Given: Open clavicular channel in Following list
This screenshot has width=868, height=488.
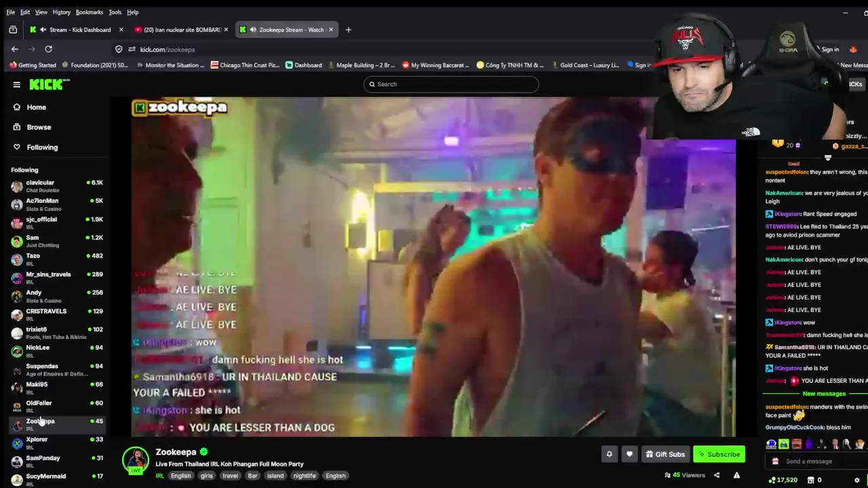Looking at the screenshot, I should coord(57,186).
